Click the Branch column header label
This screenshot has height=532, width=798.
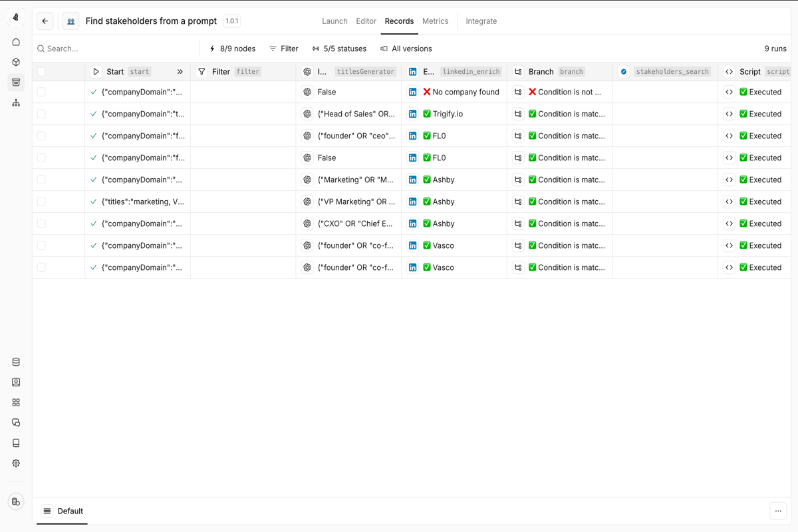click(x=541, y=72)
